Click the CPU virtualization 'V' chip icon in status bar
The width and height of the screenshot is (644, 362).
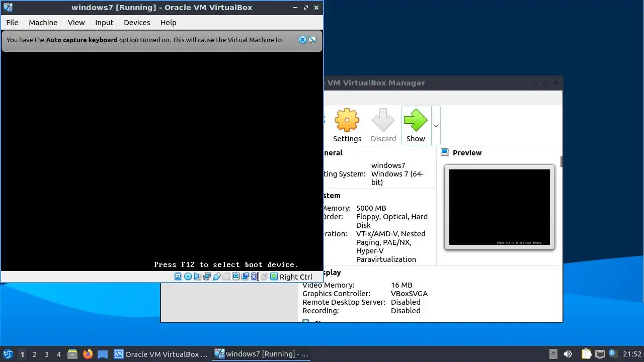pyautogui.click(x=255, y=277)
